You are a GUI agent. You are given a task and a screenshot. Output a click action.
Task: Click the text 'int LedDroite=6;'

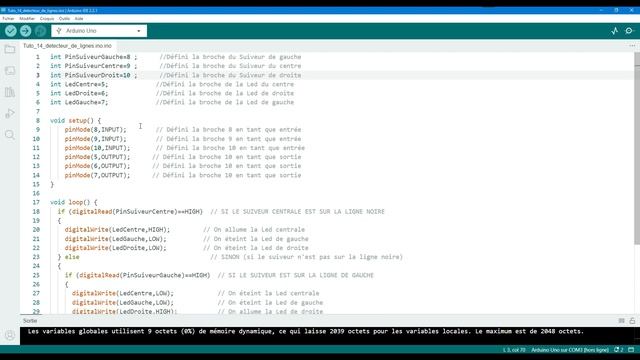click(79, 93)
